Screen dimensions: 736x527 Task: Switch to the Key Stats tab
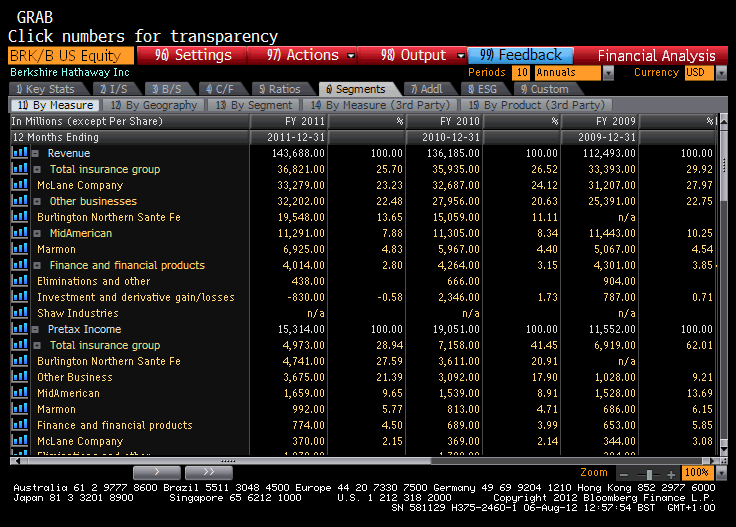coord(46,89)
